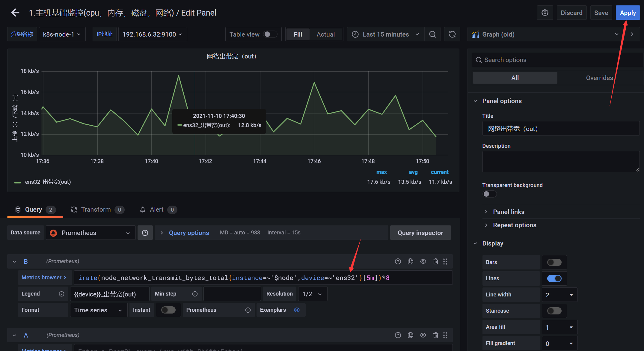644x351 pixels.
Task: Expand Panel links section
Action: pyautogui.click(x=508, y=212)
